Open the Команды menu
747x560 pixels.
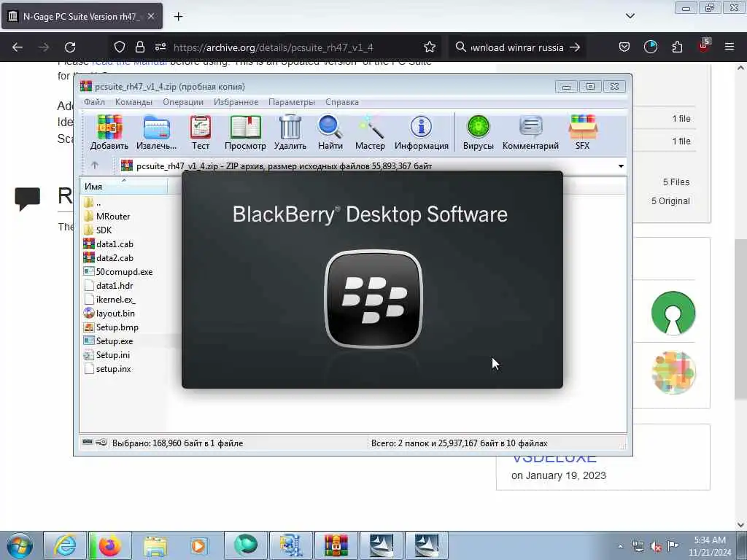134,102
